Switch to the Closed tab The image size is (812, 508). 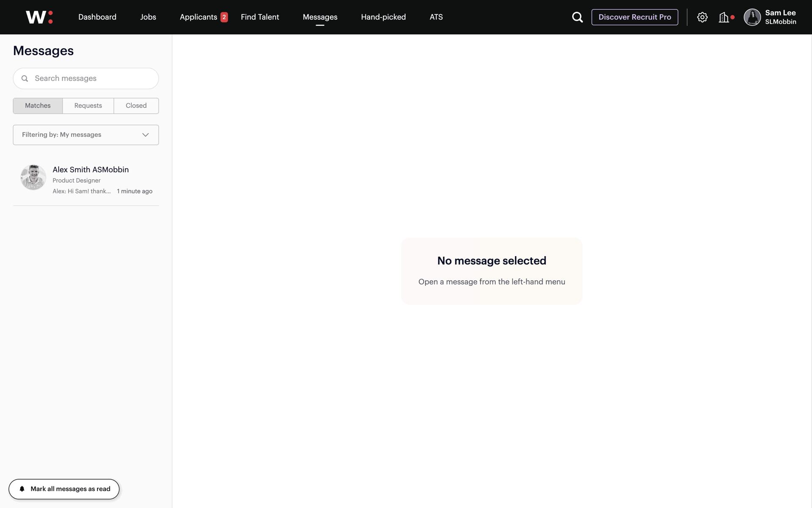pyautogui.click(x=136, y=105)
